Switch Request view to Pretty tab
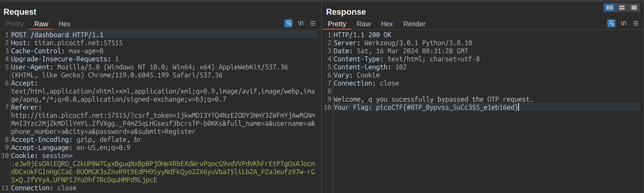644x193 pixels. (14, 24)
